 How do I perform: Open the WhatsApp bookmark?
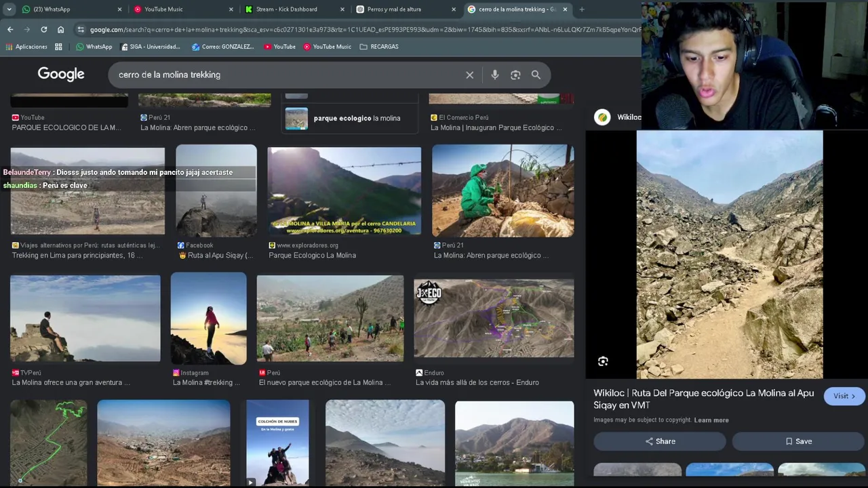tap(94, 47)
